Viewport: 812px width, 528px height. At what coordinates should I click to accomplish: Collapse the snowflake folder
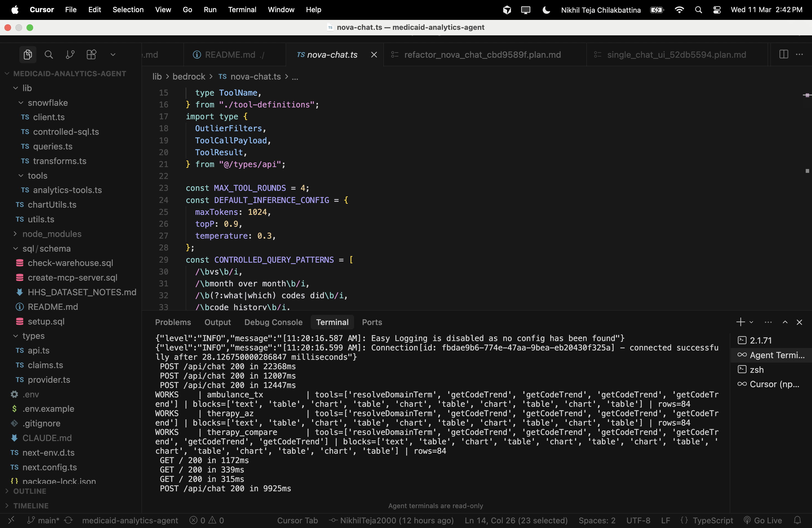(48, 103)
